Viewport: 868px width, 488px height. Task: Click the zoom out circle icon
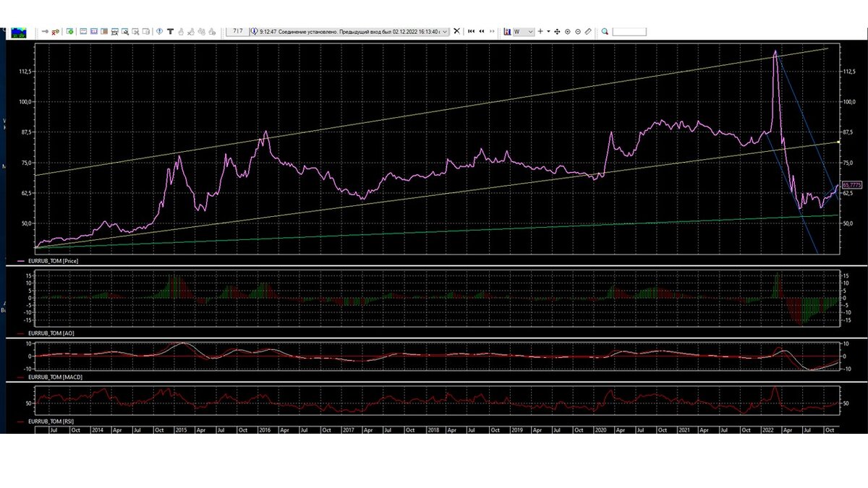point(577,31)
